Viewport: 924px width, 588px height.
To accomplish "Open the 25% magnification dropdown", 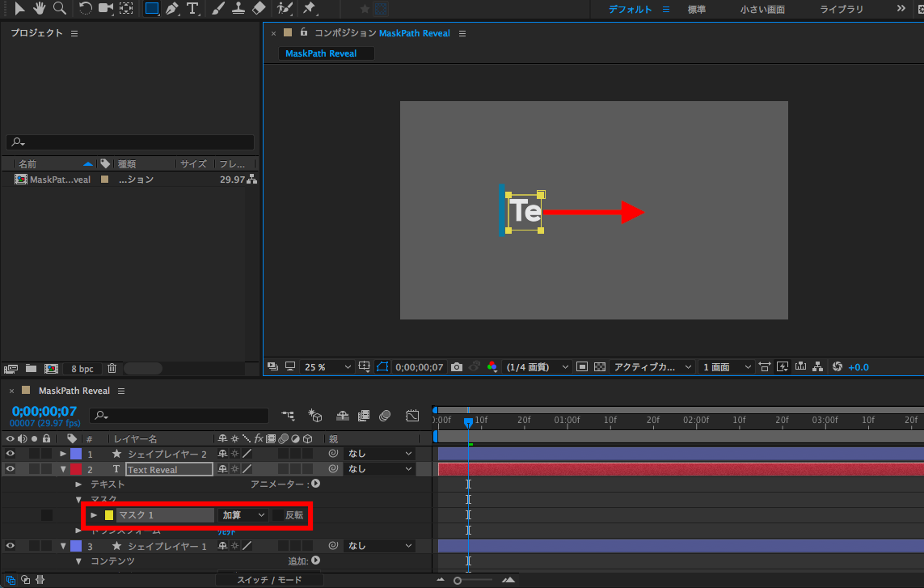I will point(327,367).
